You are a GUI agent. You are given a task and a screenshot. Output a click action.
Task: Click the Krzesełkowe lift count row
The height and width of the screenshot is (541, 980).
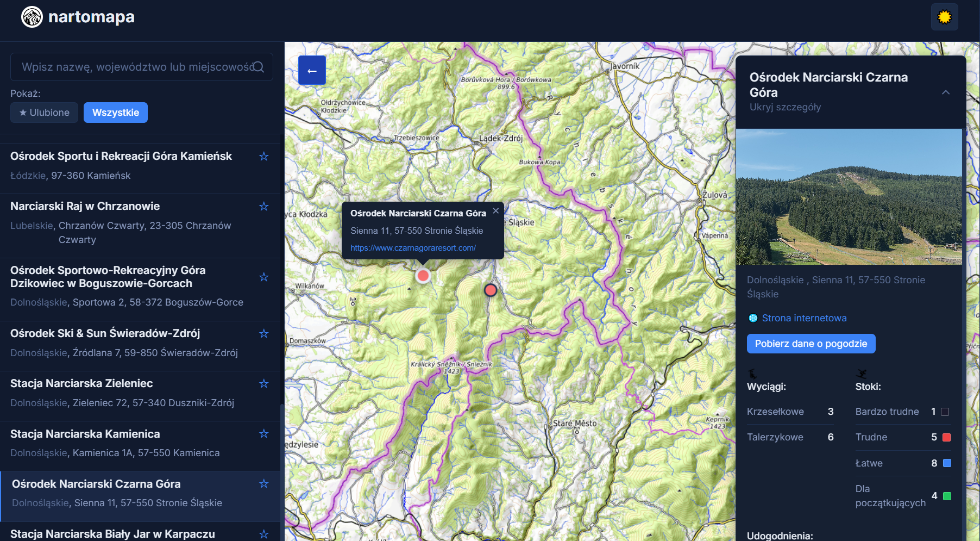point(790,412)
